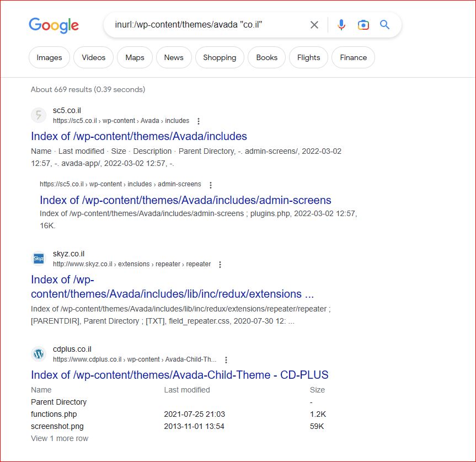This screenshot has width=476, height=462.
Task: Open the Avada-Child-Theme - CD-PLUS result
Action: pyautogui.click(x=180, y=375)
